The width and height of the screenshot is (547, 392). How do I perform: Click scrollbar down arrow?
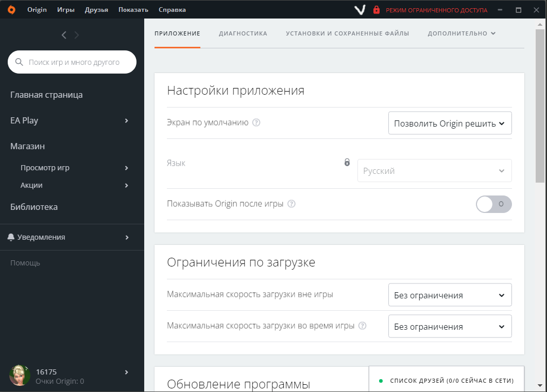(540, 385)
